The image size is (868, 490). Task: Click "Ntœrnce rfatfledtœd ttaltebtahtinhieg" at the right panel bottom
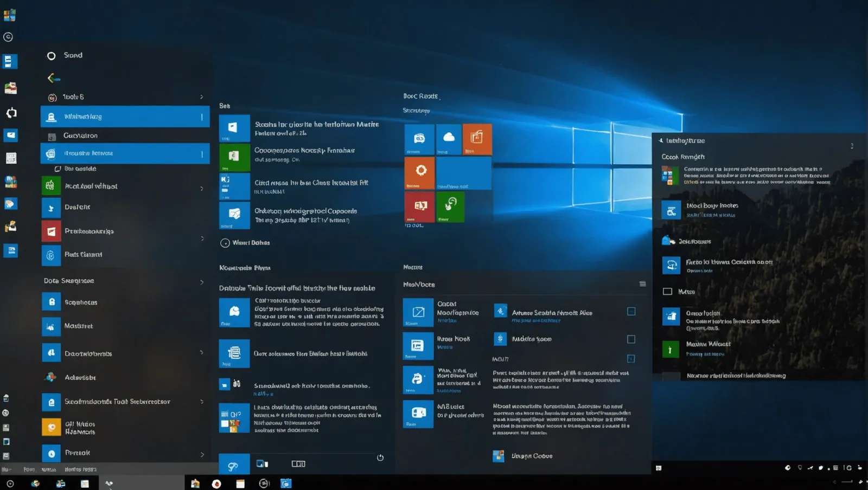pos(736,376)
